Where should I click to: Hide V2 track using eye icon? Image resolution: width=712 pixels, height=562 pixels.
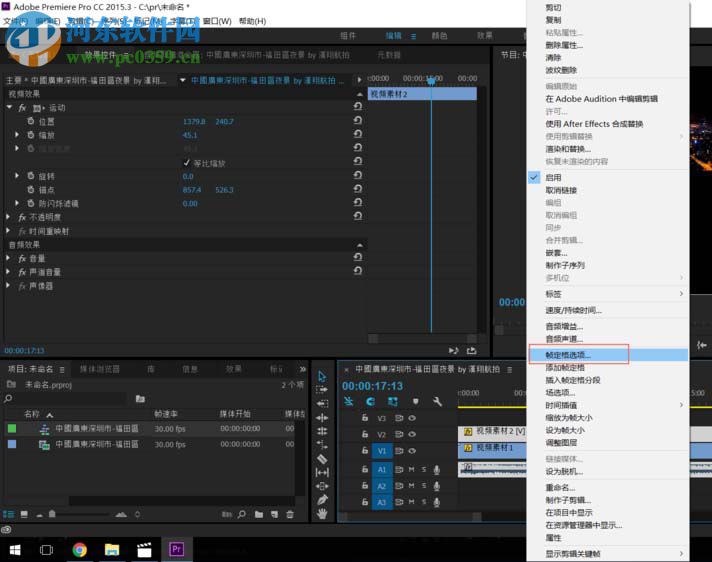[412, 435]
